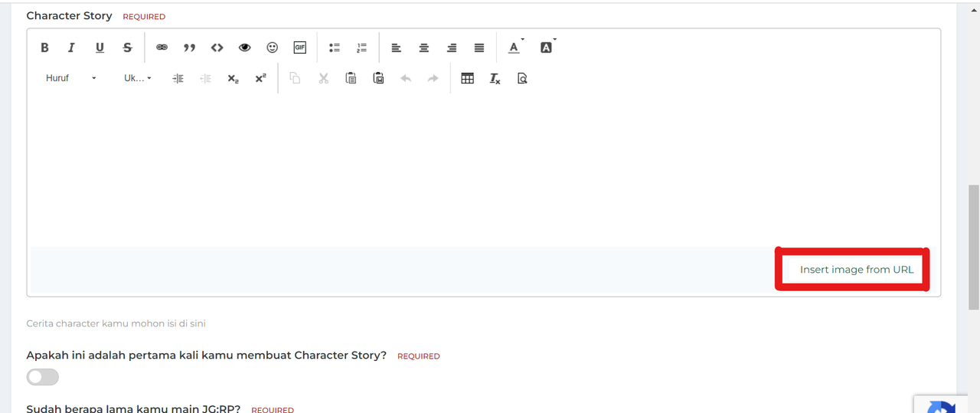Toggle bold formatting

tap(44, 48)
